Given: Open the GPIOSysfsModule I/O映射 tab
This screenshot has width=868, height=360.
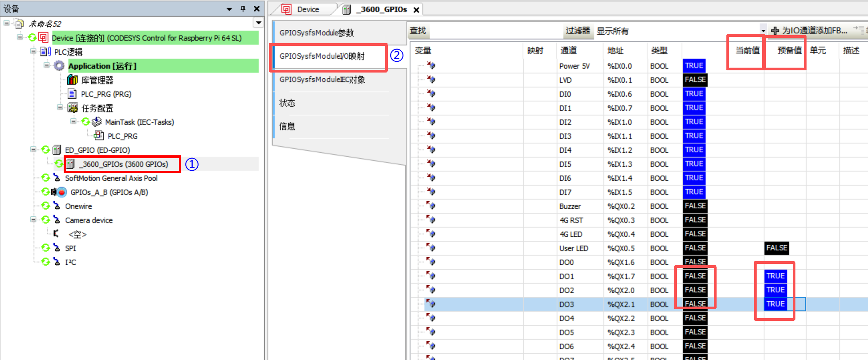Looking at the screenshot, I should 322,57.
